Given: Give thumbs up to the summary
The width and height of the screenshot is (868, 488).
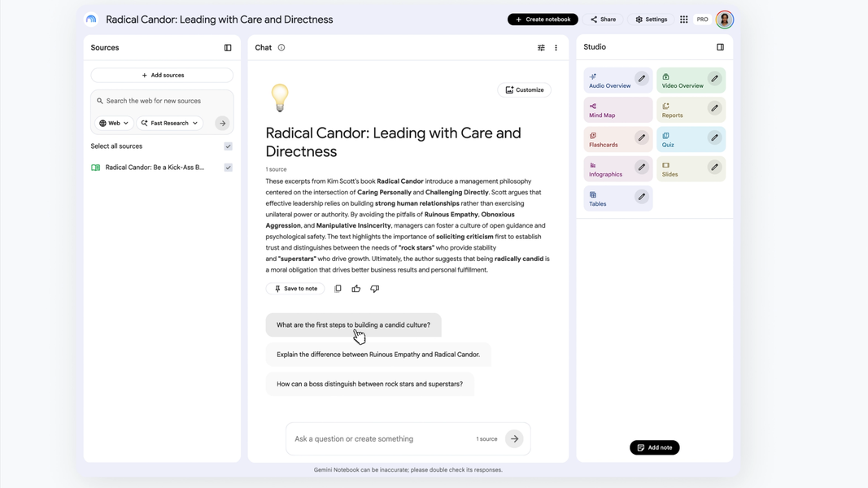Looking at the screenshot, I should pyautogui.click(x=356, y=288).
